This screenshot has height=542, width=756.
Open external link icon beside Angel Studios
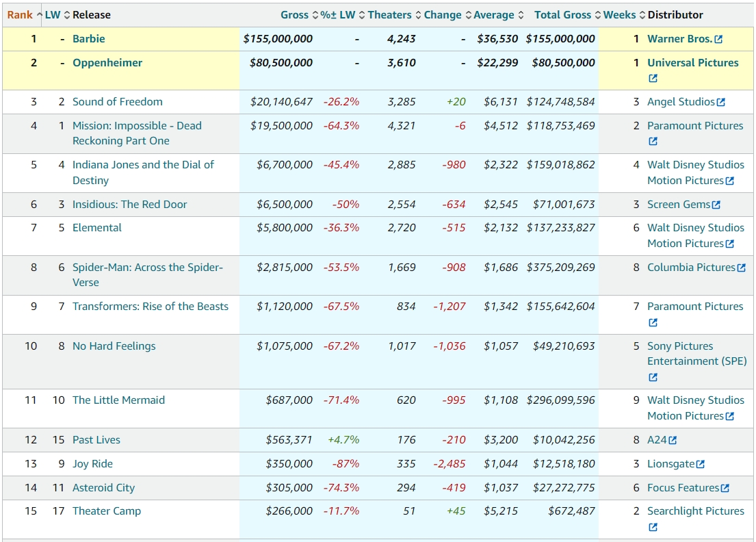coord(721,102)
